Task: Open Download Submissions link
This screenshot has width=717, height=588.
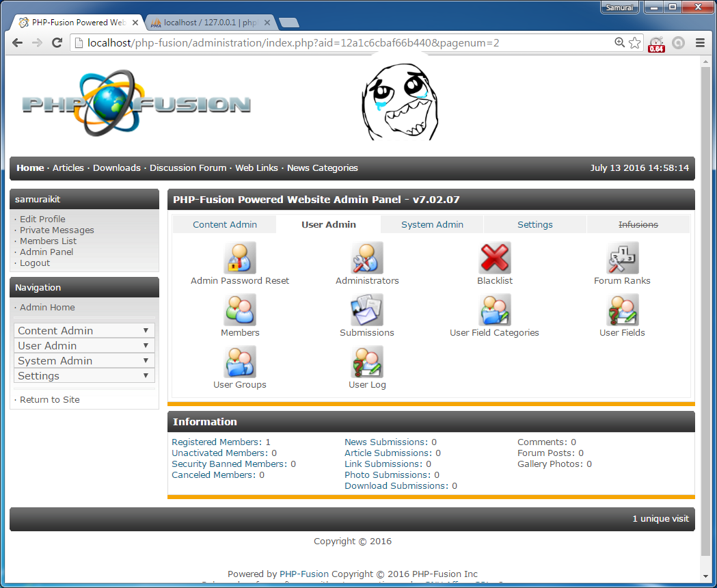Action: click(396, 486)
